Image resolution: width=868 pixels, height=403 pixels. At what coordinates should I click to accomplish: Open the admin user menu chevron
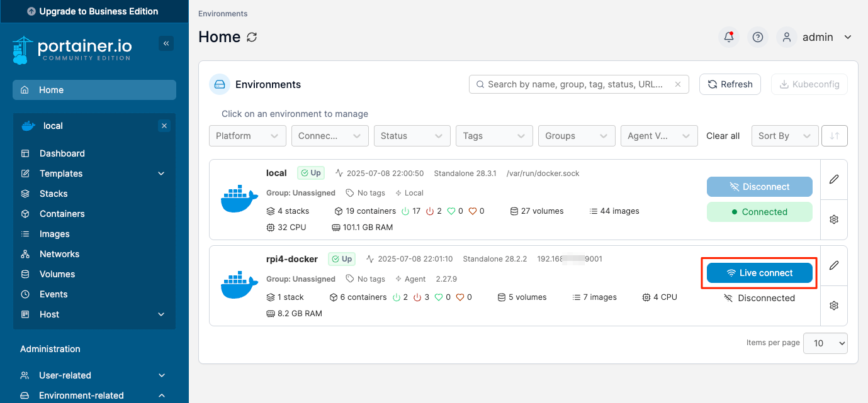848,37
